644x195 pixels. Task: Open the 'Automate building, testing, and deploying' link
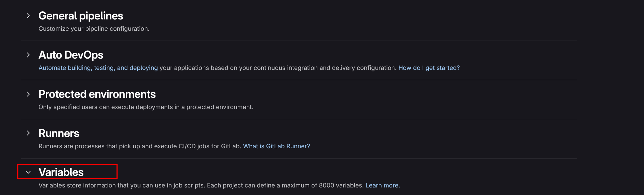pos(98,68)
